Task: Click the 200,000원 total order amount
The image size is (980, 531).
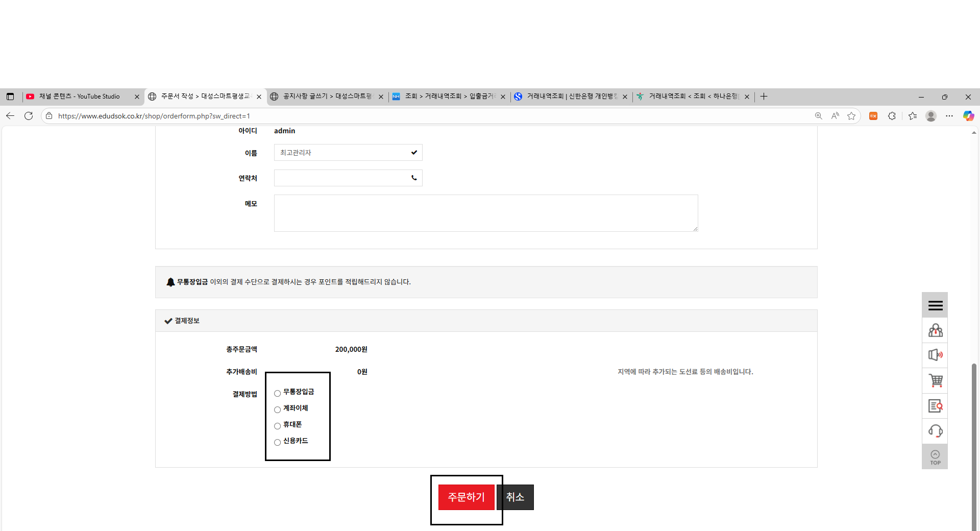Action: tap(351, 349)
